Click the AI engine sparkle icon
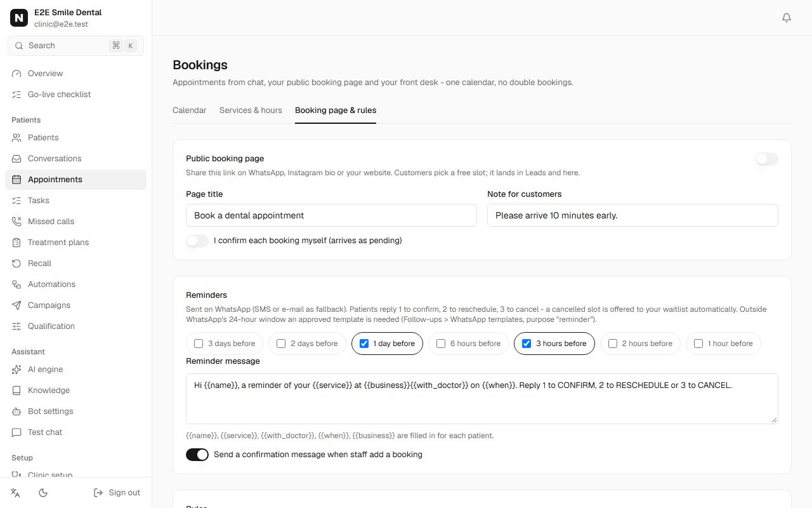The width and height of the screenshot is (812, 508). click(16, 370)
